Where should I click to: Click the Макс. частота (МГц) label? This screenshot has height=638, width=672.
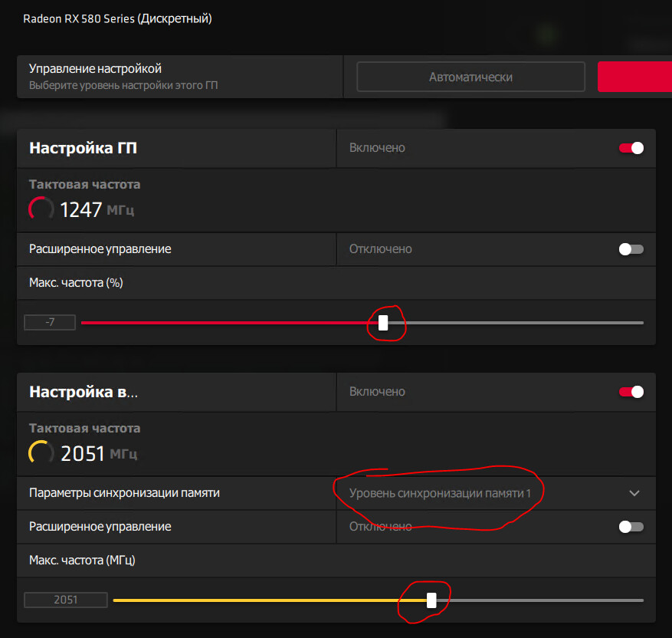click(x=82, y=560)
